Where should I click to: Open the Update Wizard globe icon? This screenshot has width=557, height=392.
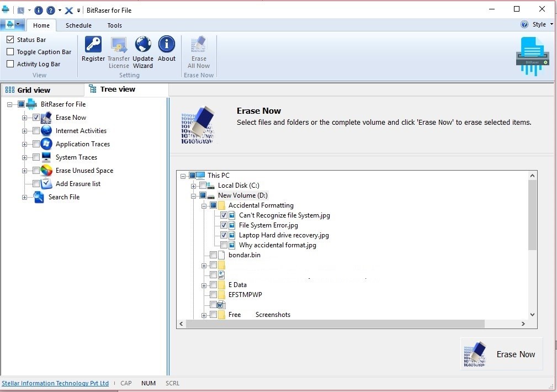(142, 45)
